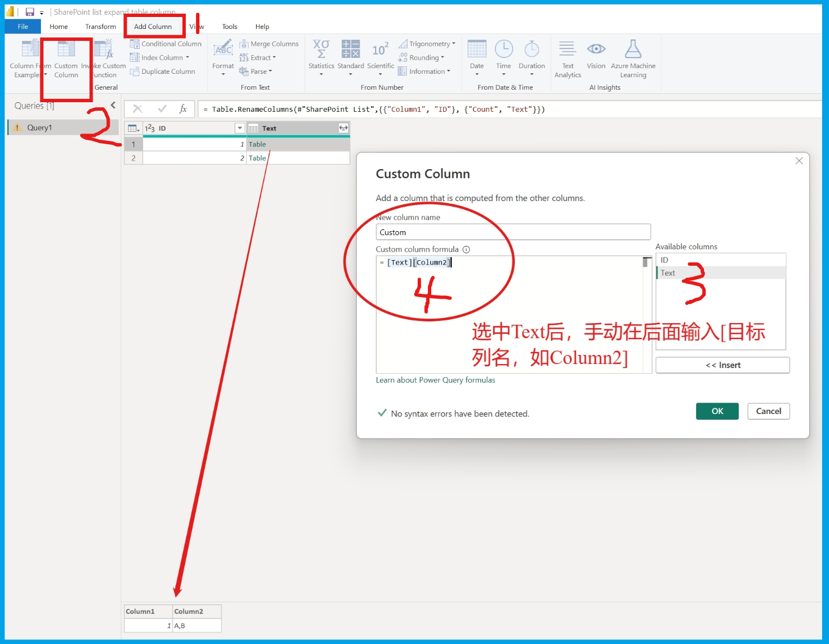
Task: Select the Date column icon
Action: click(x=477, y=50)
